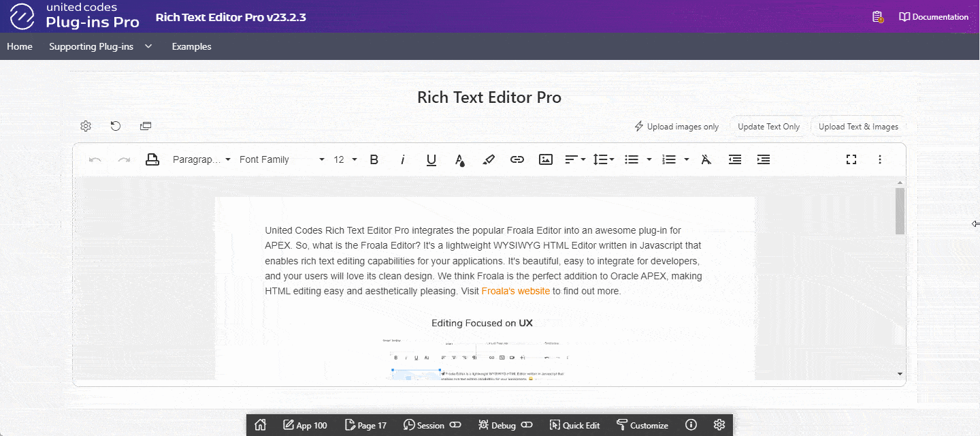Click the Decrease Indent icon

pos(735,159)
